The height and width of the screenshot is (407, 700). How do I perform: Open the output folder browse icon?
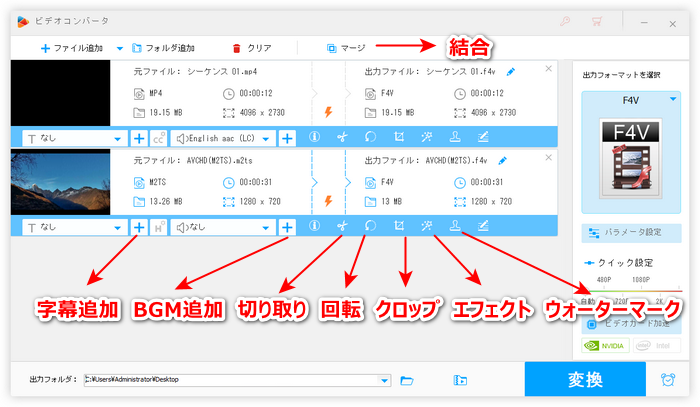coord(407,380)
